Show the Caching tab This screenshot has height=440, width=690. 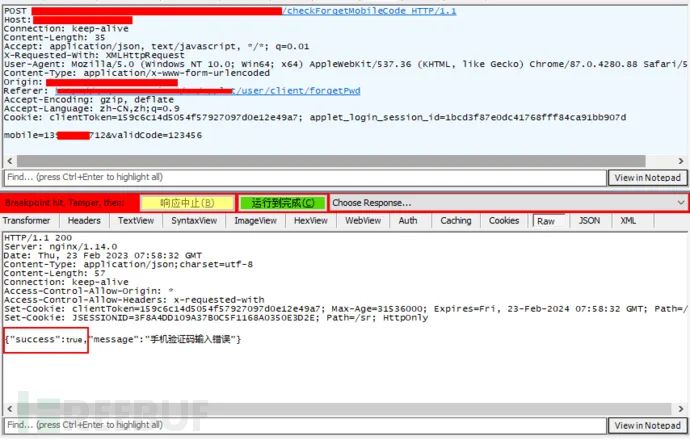[x=456, y=221]
